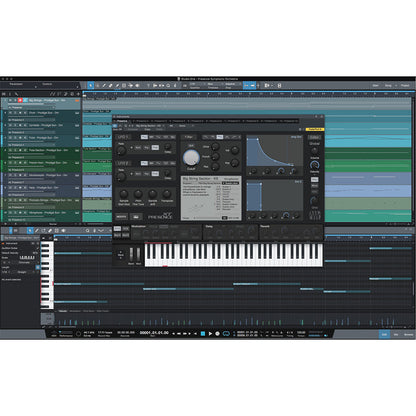Open the Edit view tab at bottom right
This screenshot has height=416, width=416.
pyautogui.click(x=384, y=334)
